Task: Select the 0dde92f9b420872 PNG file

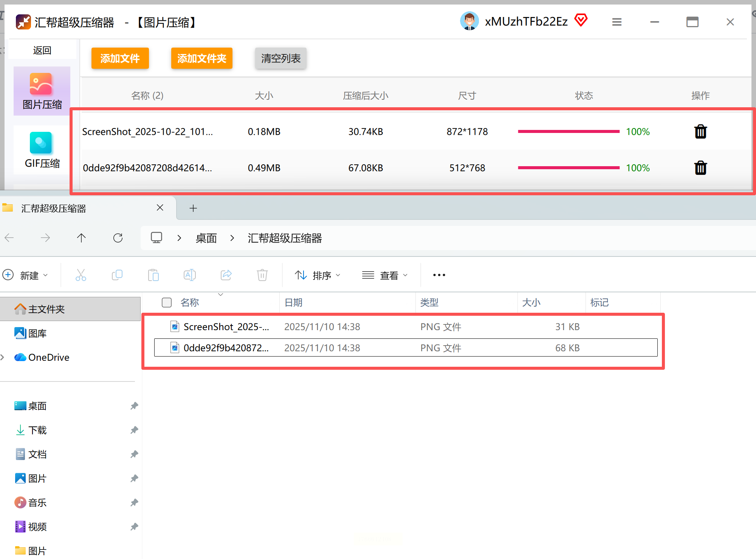Action: click(226, 348)
